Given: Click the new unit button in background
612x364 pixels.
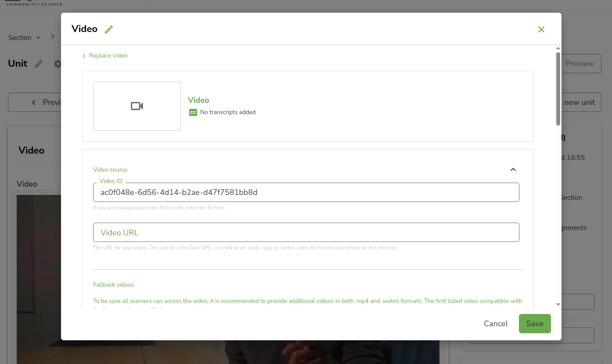Looking at the screenshot, I should coord(581,102).
